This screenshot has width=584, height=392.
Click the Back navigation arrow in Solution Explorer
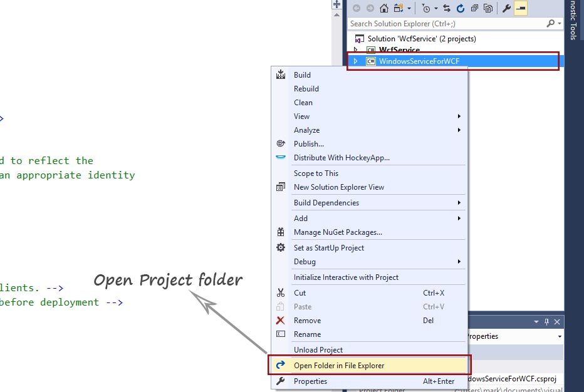pos(357,8)
